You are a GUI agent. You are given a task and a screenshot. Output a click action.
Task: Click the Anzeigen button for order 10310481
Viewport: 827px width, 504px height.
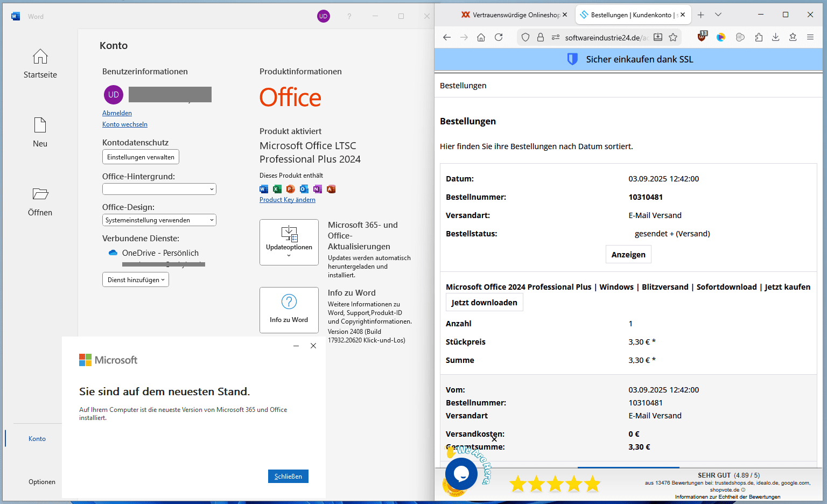click(628, 255)
